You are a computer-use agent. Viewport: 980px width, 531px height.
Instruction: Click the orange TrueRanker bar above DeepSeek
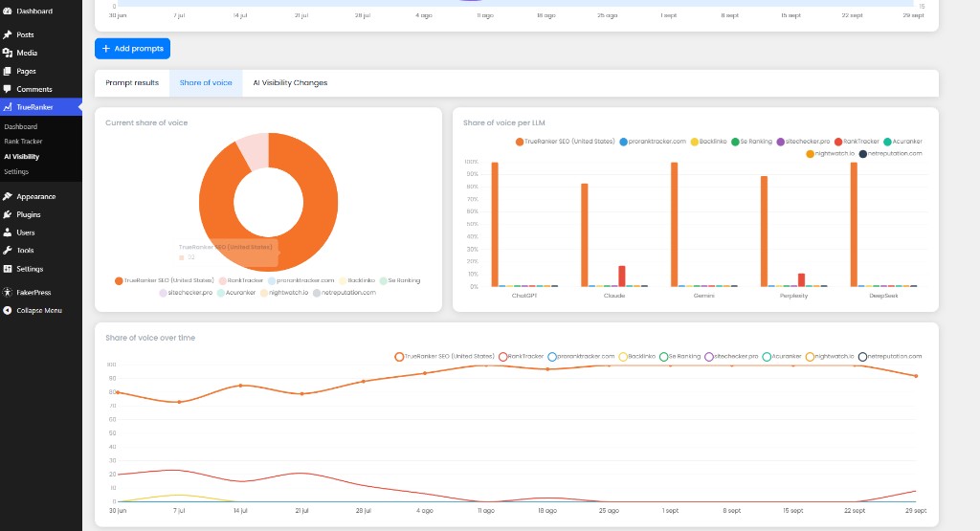tap(854, 224)
